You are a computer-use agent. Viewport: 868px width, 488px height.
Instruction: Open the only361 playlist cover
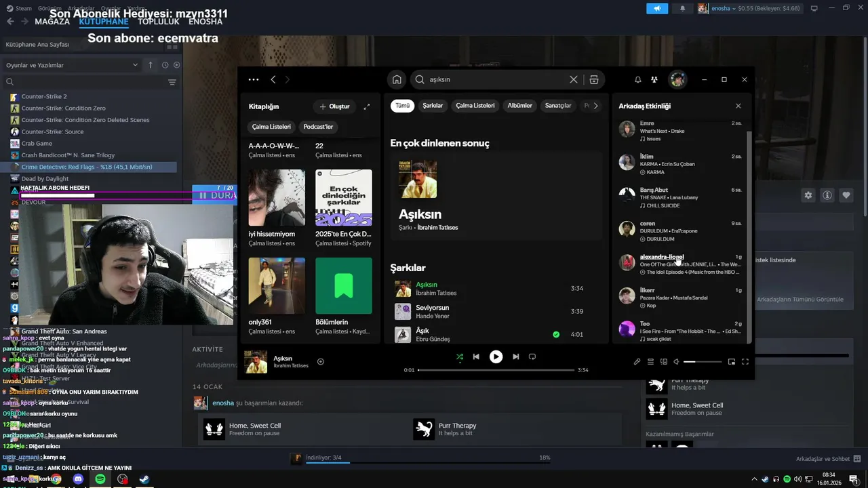(277, 285)
